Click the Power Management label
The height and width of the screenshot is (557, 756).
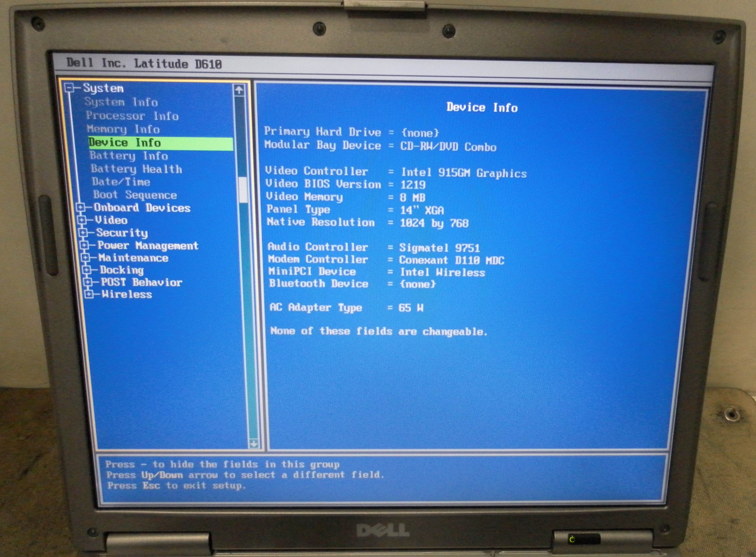pyautogui.click(x=148, y=246)
